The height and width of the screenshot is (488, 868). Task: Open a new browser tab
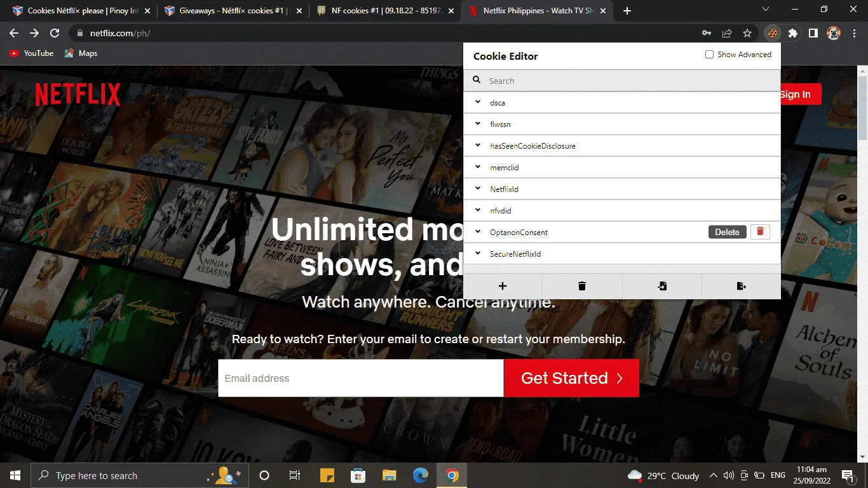coord(627,11)
